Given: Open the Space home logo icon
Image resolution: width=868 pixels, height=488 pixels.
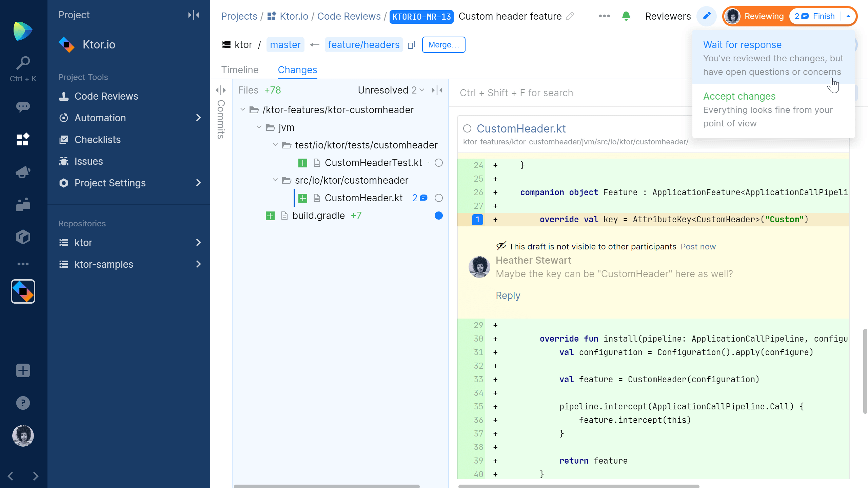Looking at the screenshot, I should click(23, 31).
